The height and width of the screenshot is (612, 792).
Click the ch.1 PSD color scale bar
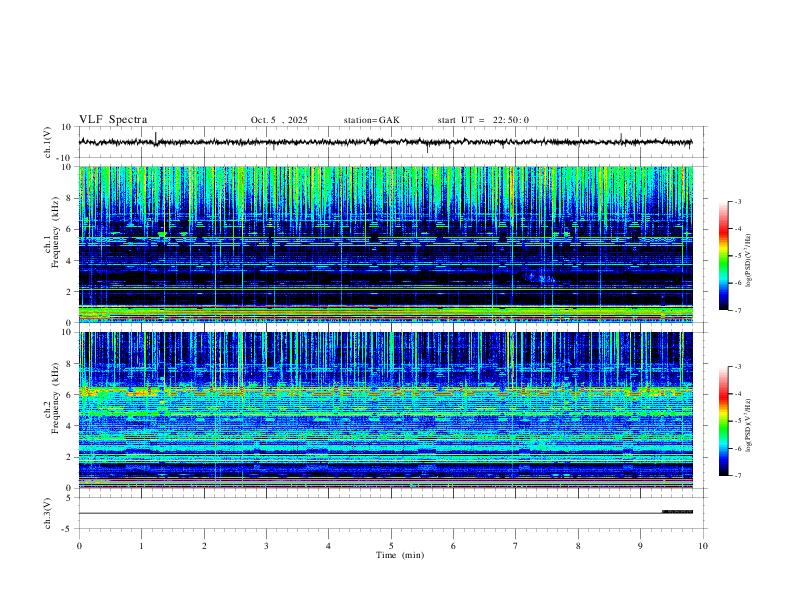pos(724,256)
